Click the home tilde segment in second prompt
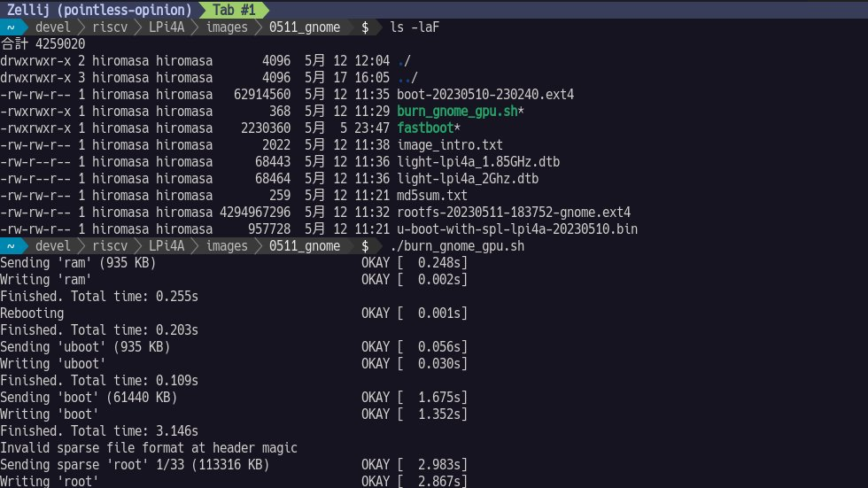The image size is (868, 488). [x=11, y=245]
